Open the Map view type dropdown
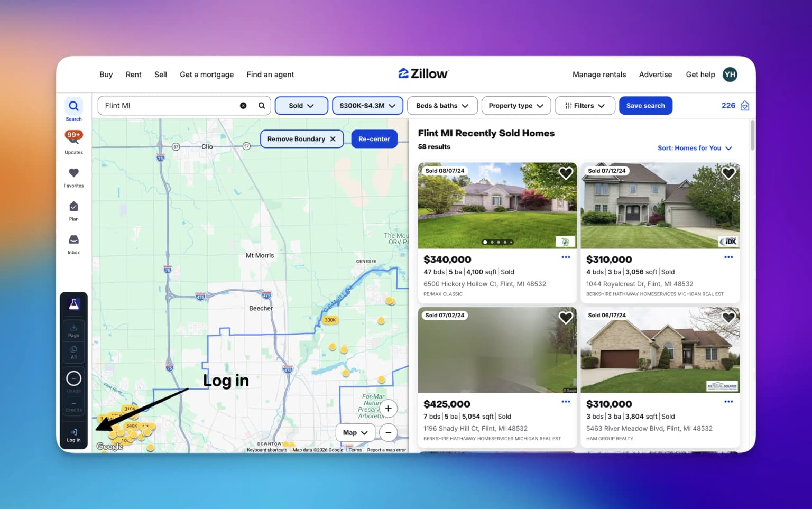 click(x=355, y=432)
